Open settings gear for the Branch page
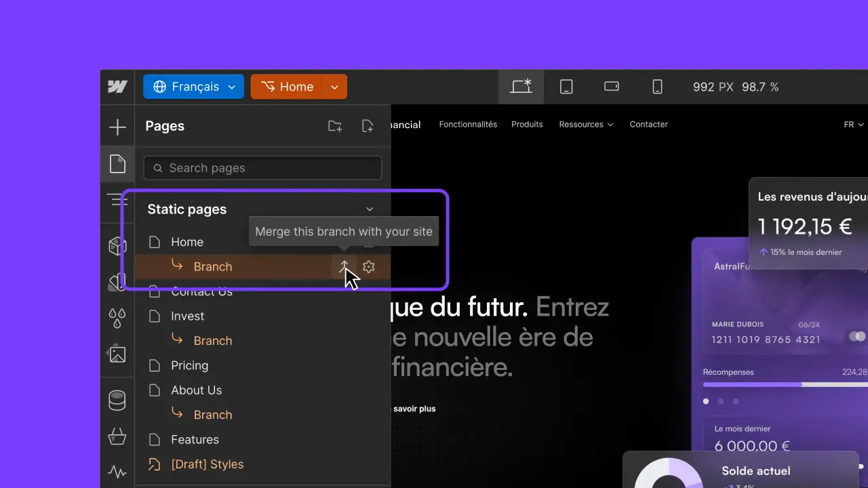868x488 pixels. pyautogui.click(x=368, y=266)
